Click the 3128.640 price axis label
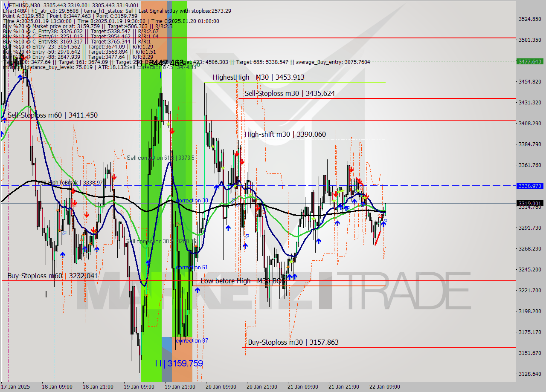The height and width of the screenshot is (392, 546). tap(530, 374)
